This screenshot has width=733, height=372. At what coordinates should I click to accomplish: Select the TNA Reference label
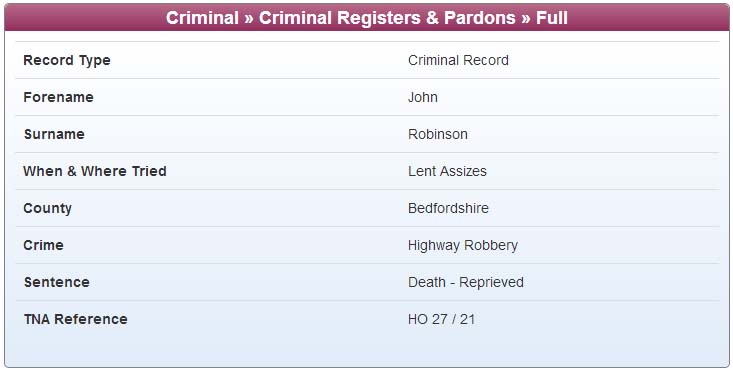[x=76, y=319]
